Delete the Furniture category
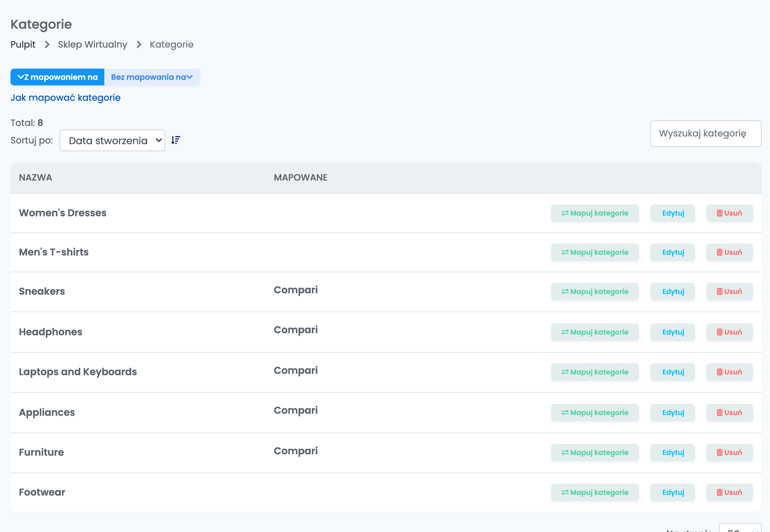This screenshot has height=532, width=770. tap(729, 453)
